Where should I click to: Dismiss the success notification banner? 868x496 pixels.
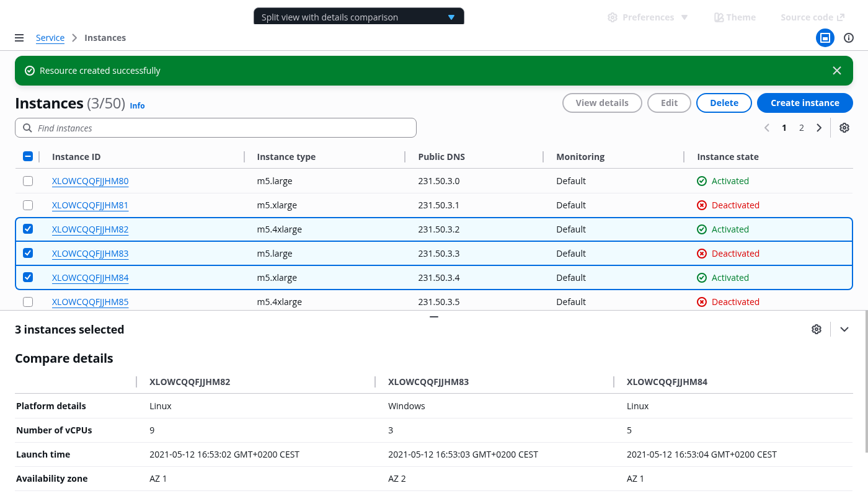click(x=837, y=71)
